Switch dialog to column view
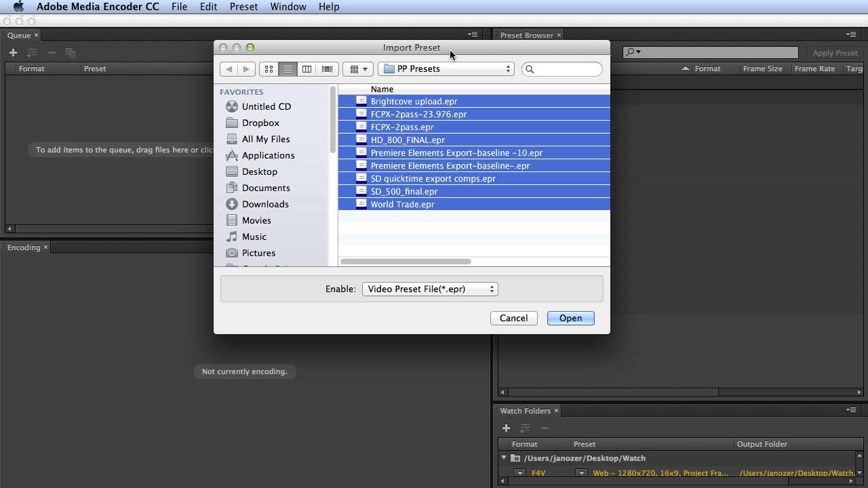868x488 pixels. [307, 69]
